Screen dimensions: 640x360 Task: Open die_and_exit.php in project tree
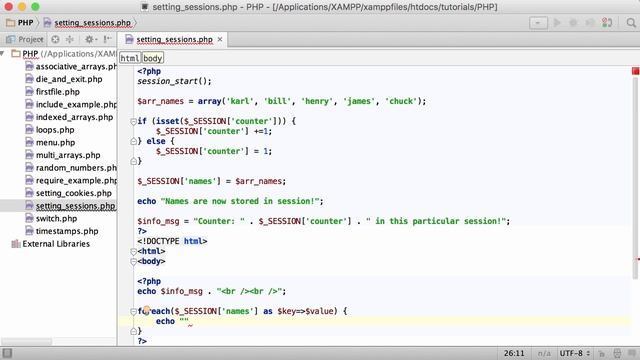point(63,79)
